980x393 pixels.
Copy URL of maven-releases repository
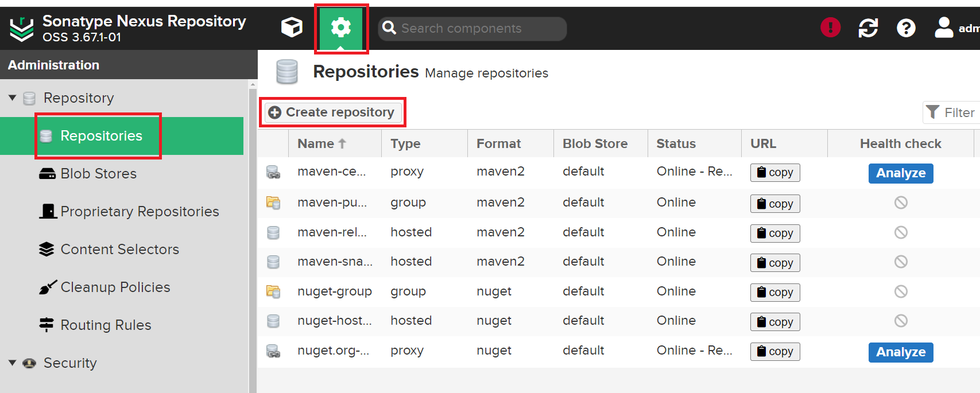click(x=775, y=233)
